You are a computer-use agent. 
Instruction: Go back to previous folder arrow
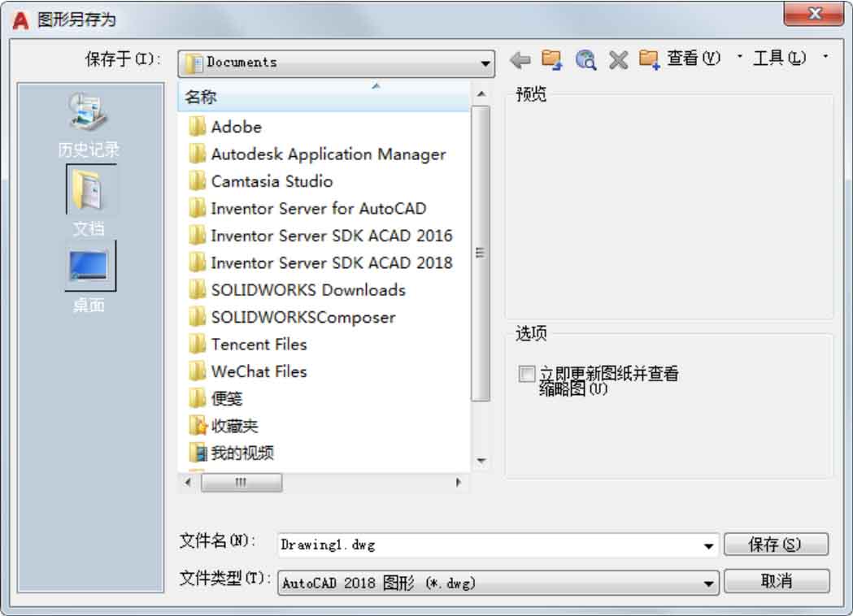click(x=520, y=60)
